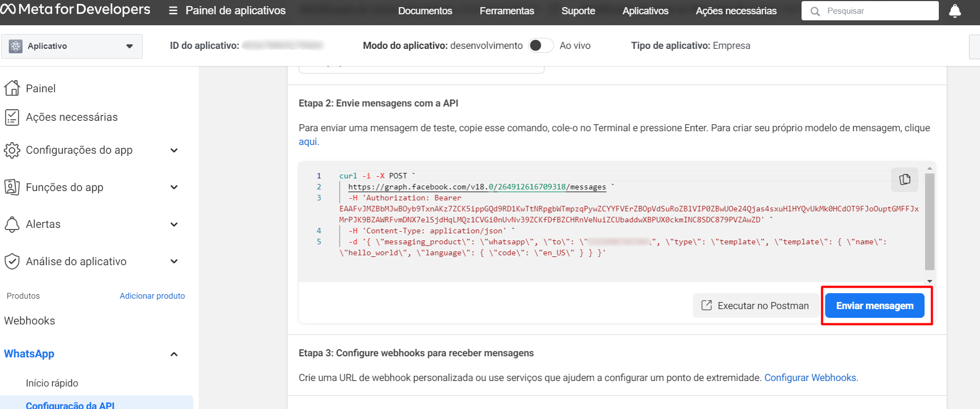Click Executar no Postman button
The width and height of the screenshot is (980, 409).
pos(756,306)
